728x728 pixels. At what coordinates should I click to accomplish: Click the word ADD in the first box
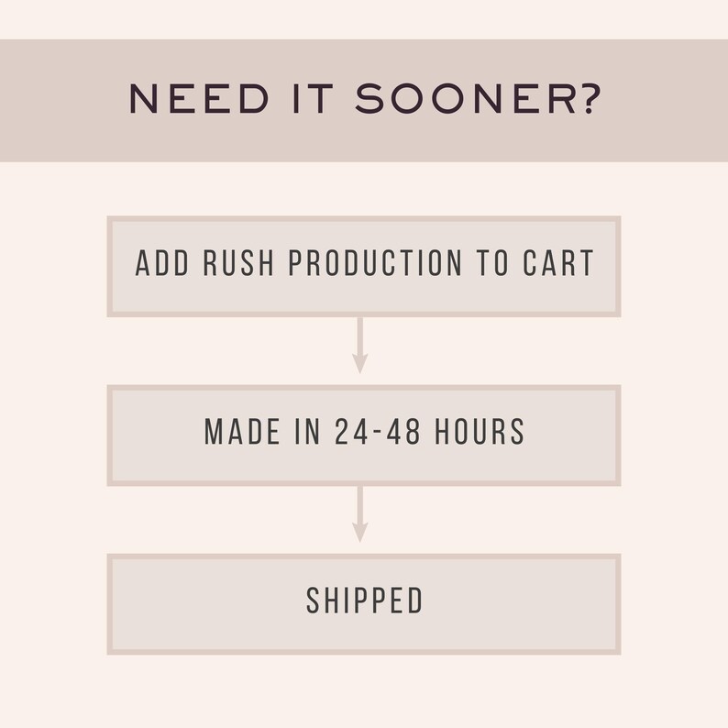pyautogui.click(x=162, y=263)
